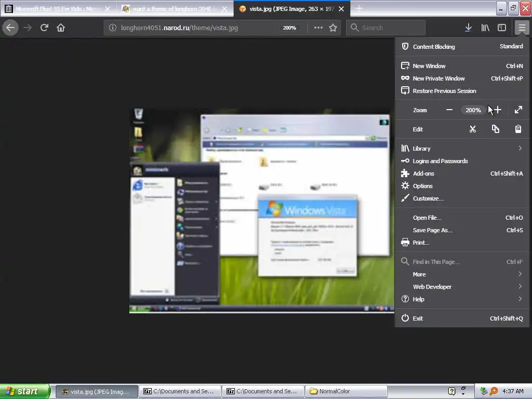Open Logins and Passwords

pos(462,161)
